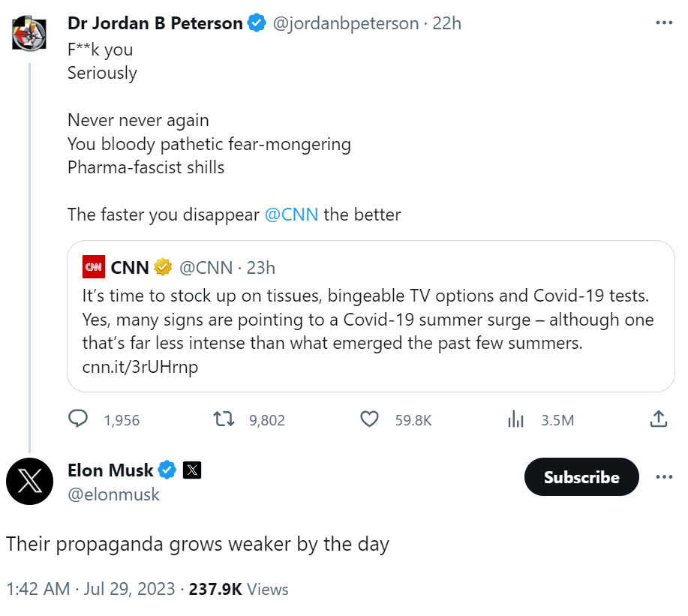Viewport: 688px width, 616px height.
Task: Click Jordan Peterson's blue verified badge
Action: [x=257, y=23]
